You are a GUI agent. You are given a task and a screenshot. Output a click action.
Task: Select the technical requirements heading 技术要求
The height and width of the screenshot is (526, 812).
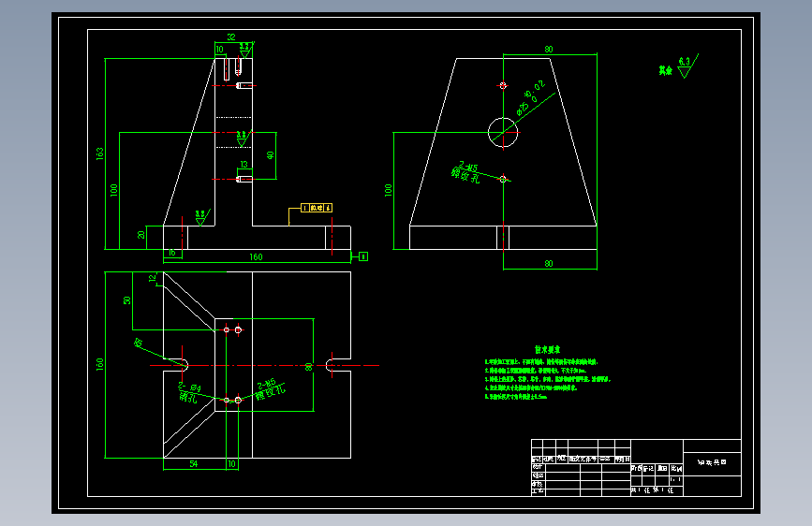547,350
